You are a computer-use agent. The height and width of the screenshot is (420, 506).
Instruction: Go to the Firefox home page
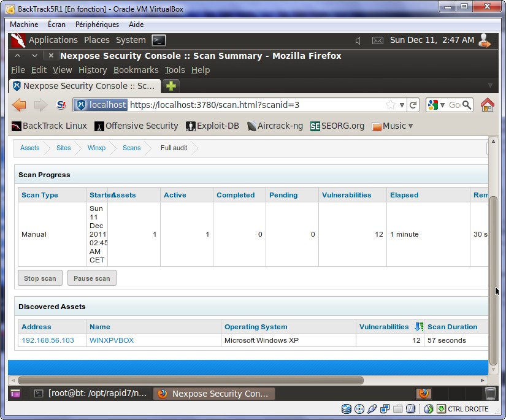tap(487, 105)
